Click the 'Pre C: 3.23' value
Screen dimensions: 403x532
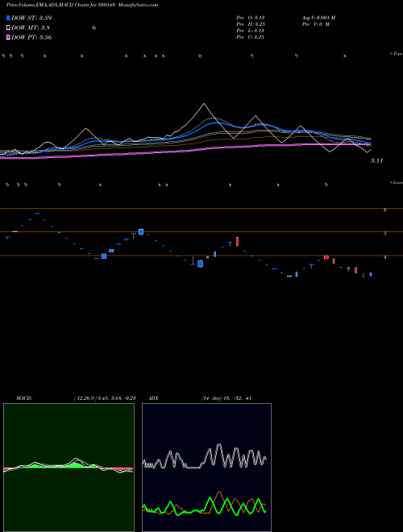point(251,37)
